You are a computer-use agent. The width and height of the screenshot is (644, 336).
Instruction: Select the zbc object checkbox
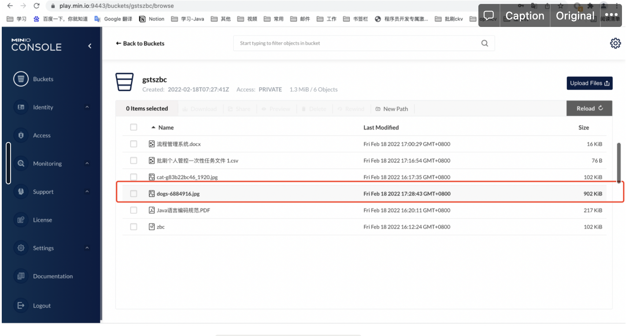click(133, 227)
